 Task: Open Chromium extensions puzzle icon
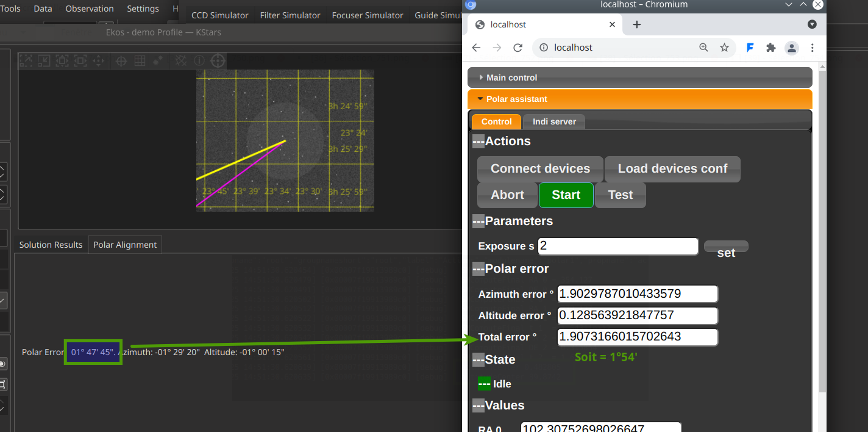(x=771, y=48)
